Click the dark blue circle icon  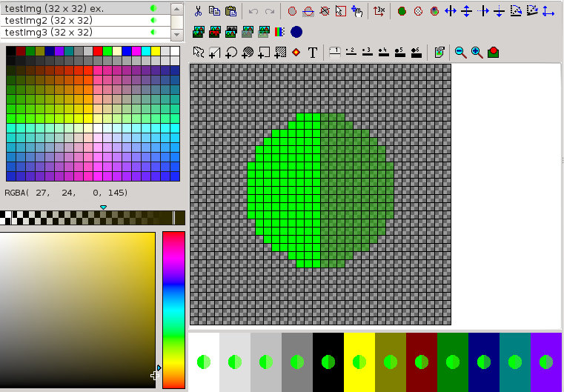(x=296, y=32)
